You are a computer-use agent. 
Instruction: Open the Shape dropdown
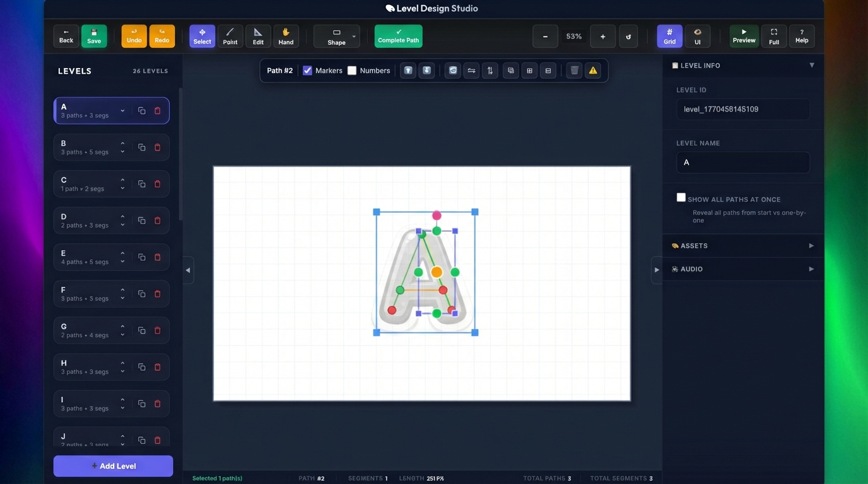pos(352,36)
